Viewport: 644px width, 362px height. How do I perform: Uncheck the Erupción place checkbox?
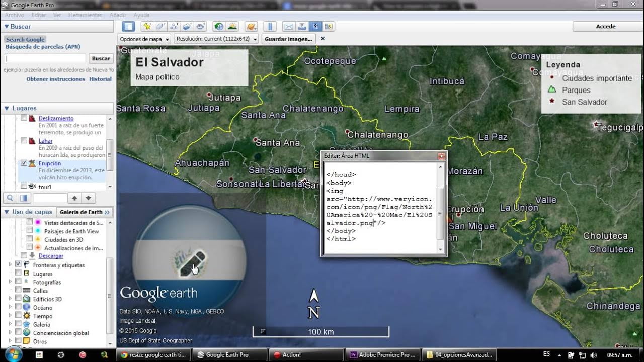click(x=24, y=163)
